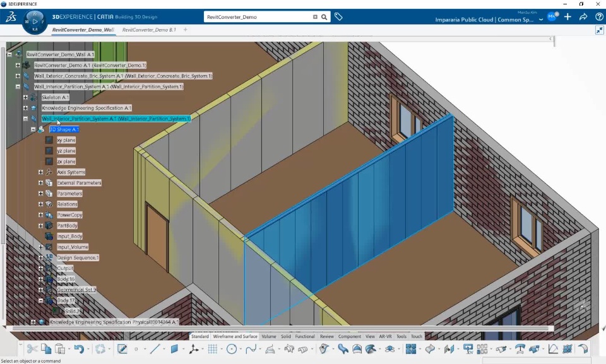The width and height of the screenshot is (606, 364).
Task: Collapse the immersive view with corner arrows icon
Action: (x=600, y=30)
